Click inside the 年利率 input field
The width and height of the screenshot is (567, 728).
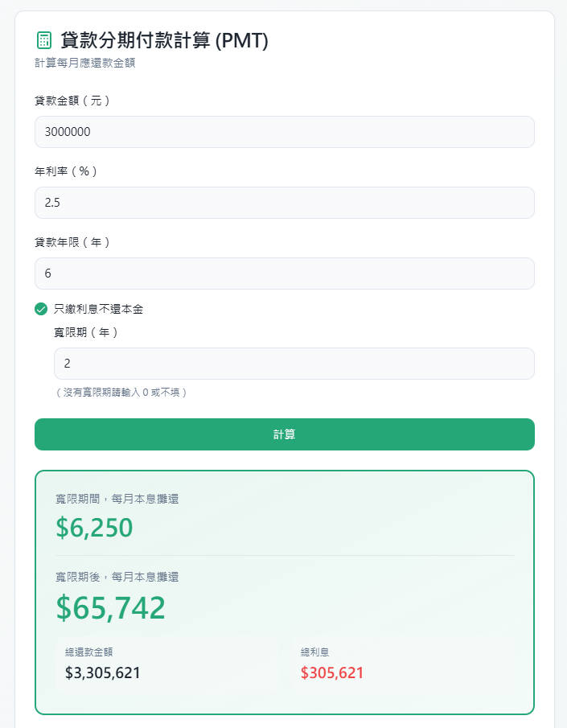283,202
